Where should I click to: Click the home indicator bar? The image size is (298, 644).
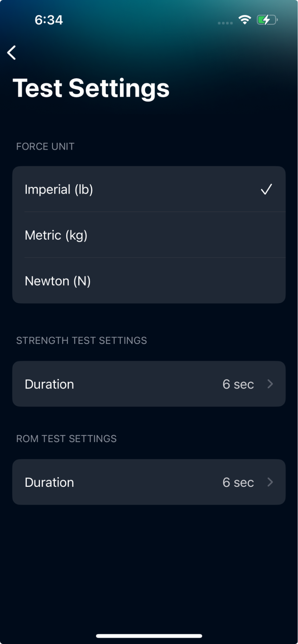[149, 636]
